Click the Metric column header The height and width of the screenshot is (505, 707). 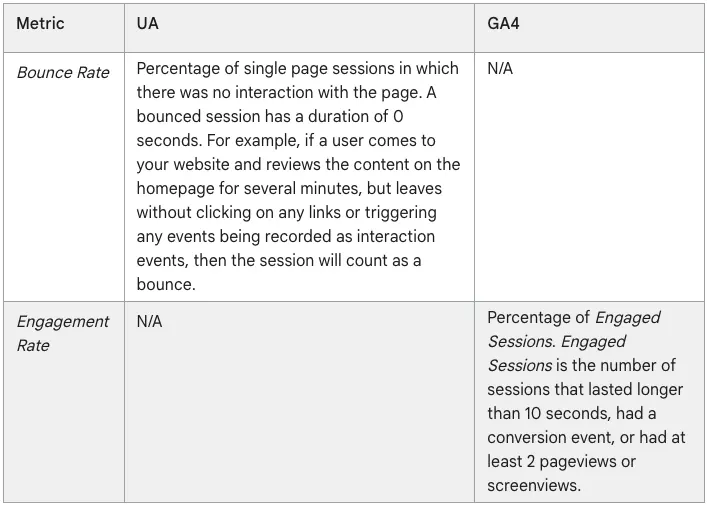click(x=40, y=23)
